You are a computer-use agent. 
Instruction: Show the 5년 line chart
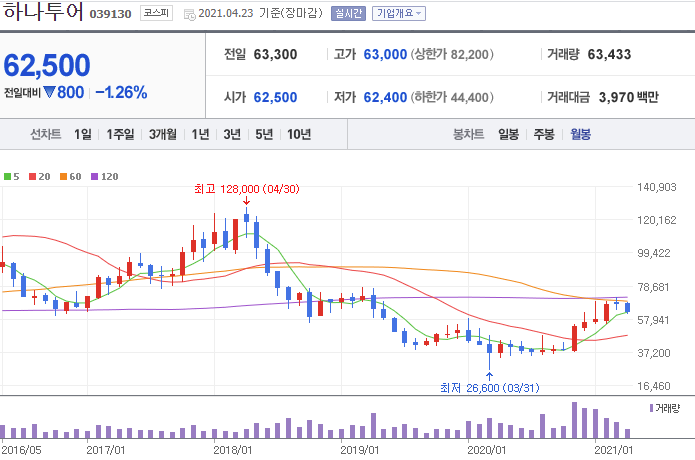264,134
